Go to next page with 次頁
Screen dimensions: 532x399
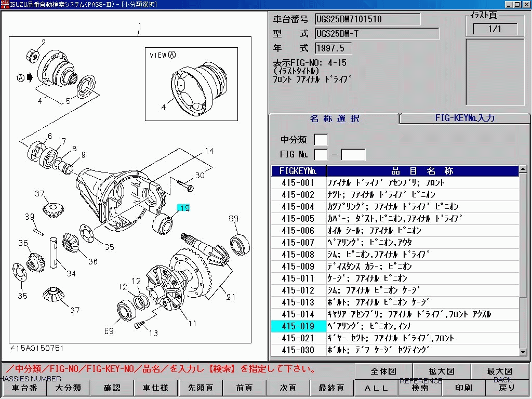288,388
